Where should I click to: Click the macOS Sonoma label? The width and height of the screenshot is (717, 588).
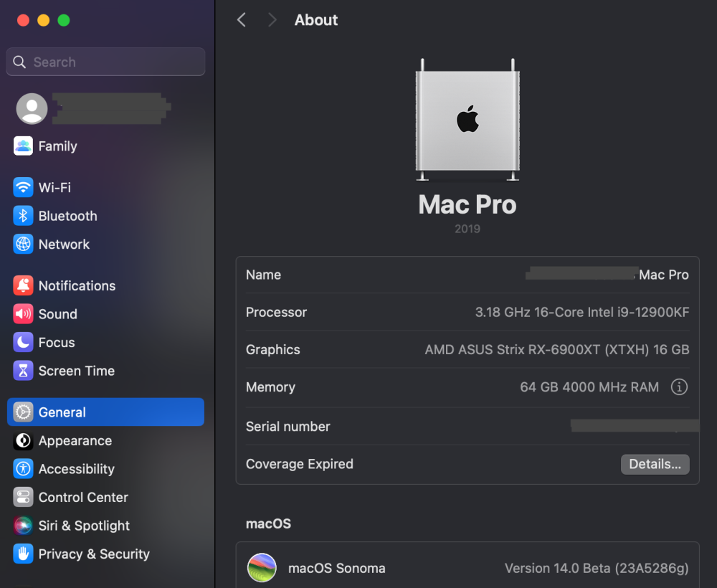coord(336,569)
